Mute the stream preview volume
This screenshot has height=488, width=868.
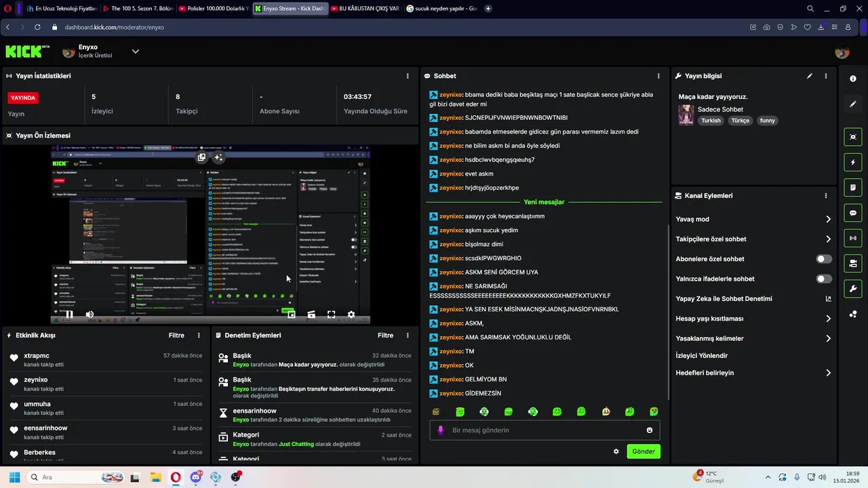[89, 314]
